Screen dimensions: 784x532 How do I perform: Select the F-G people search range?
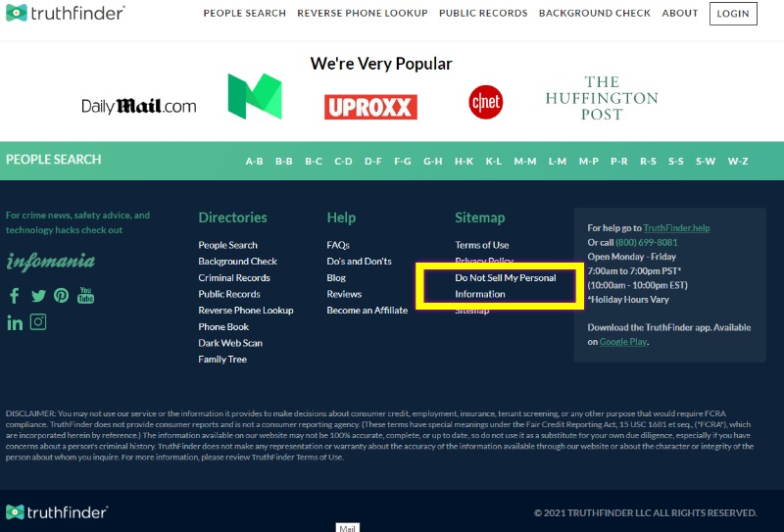click(x=403, y=161)
